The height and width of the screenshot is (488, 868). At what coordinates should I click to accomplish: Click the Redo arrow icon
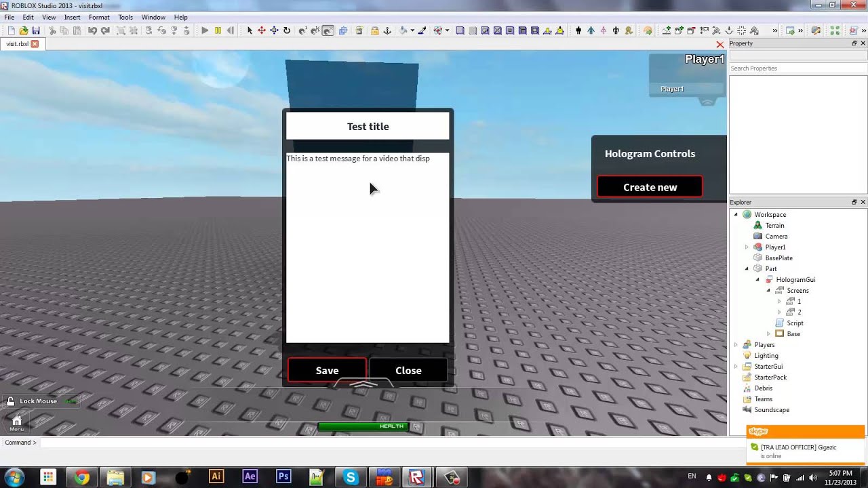point(105,30)
